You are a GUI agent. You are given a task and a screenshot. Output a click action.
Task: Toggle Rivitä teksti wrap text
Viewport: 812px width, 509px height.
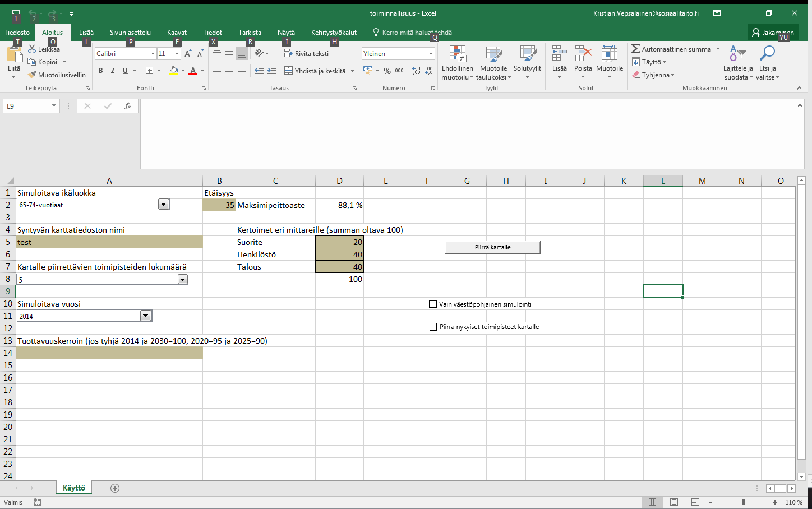(307, 54)
